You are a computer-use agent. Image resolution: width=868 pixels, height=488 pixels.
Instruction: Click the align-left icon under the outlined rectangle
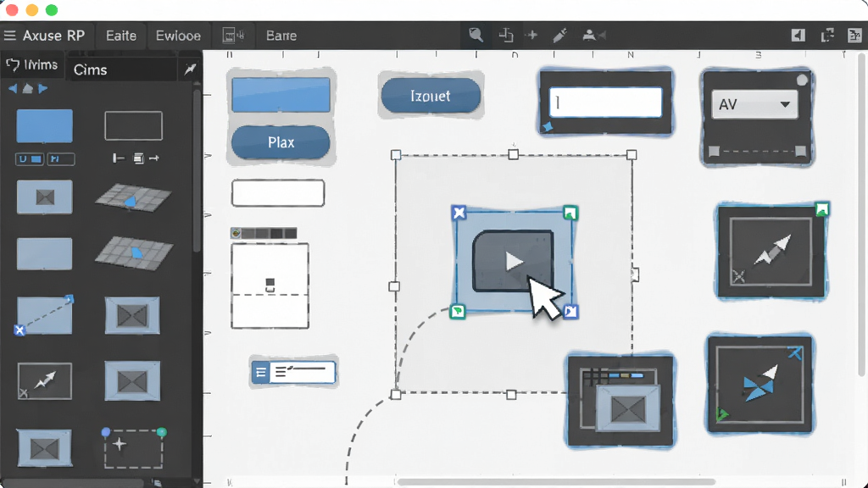118,158
